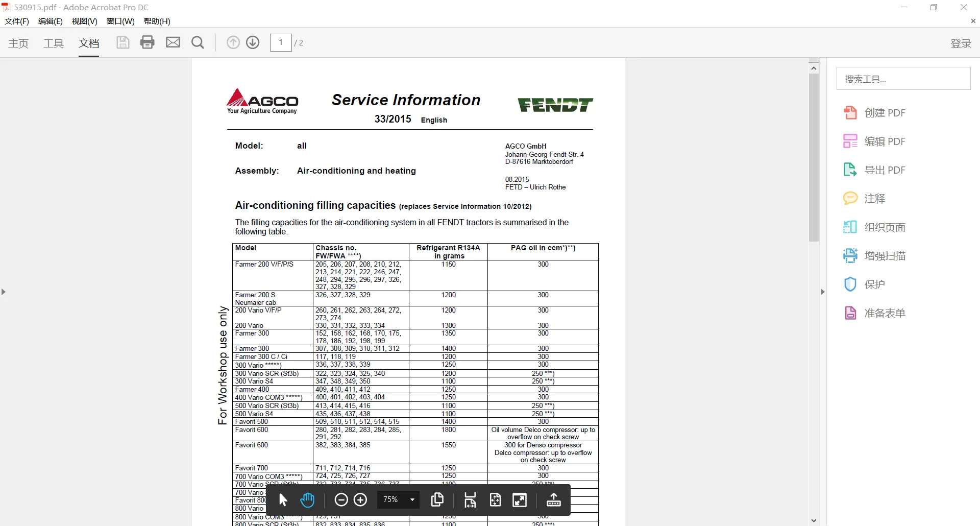The width and height of the screenshot is (980, 526).
Task: Open the 帮助(H) menu
Action: 157,21
